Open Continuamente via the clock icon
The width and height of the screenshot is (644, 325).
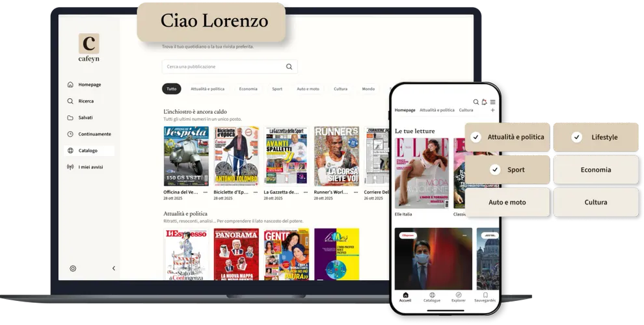pos(70,134)
